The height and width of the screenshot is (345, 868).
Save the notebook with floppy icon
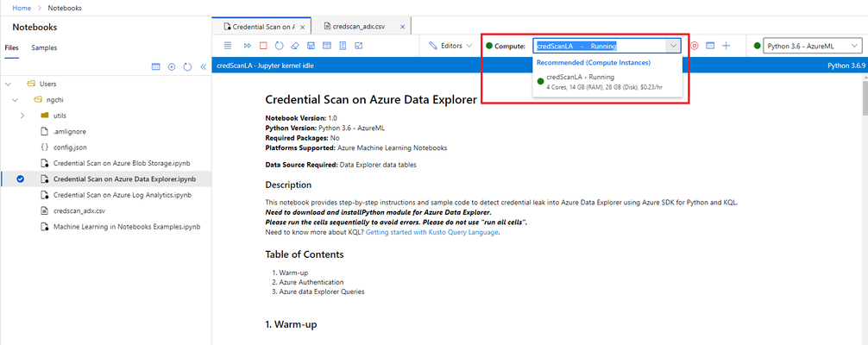(311, 46)
